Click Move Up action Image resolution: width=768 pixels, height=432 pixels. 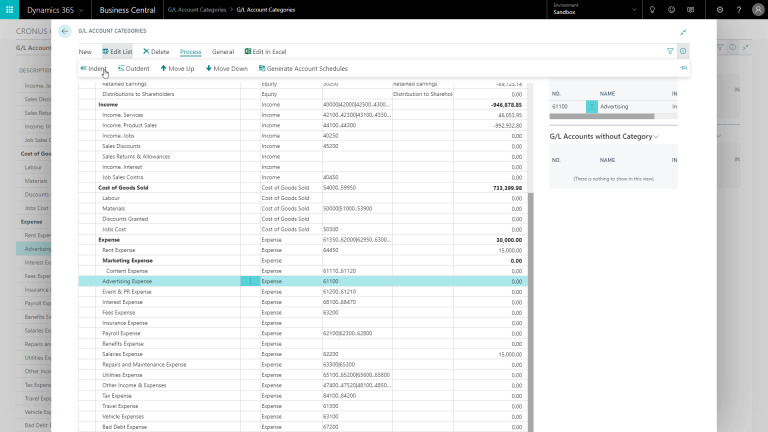point(177,69)
